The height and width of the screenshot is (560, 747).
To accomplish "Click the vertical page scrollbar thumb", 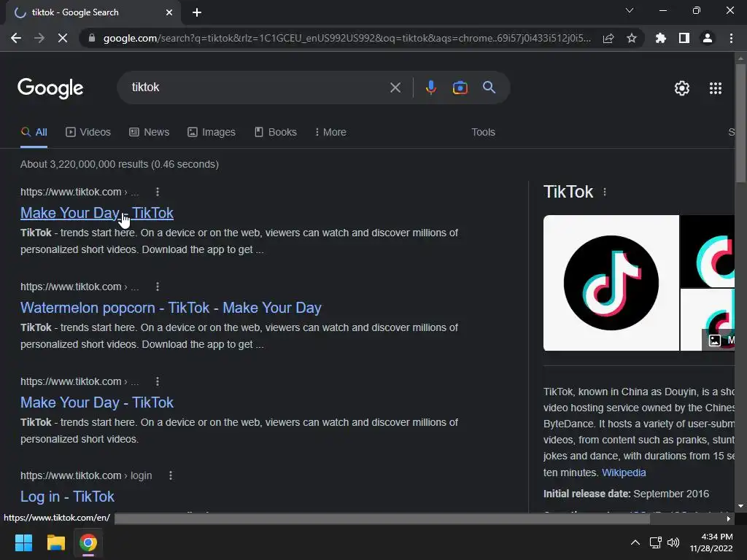I will (740, 122).
